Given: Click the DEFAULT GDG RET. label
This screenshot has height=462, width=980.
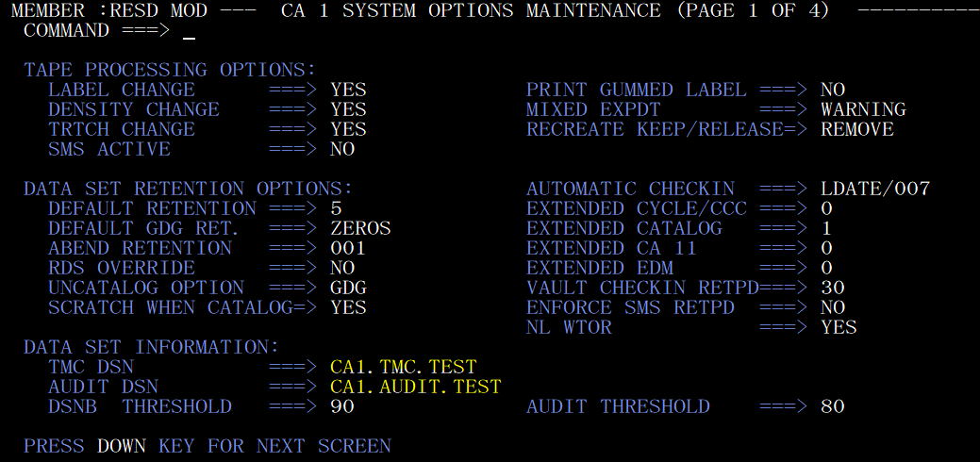Looking at the screenshot, I should point(145,229).
